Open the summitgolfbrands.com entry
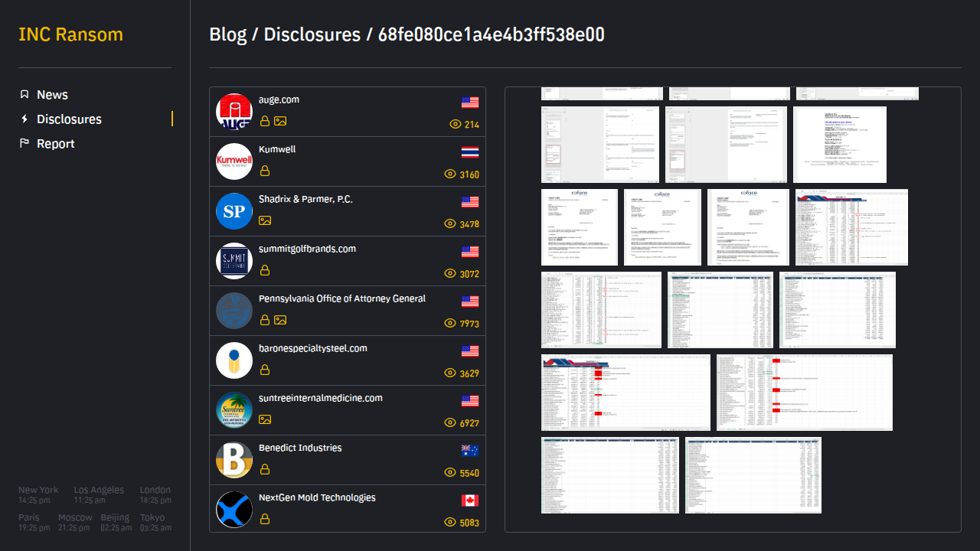The height and width of the screenshot is (551, 980). coord(306,249)
